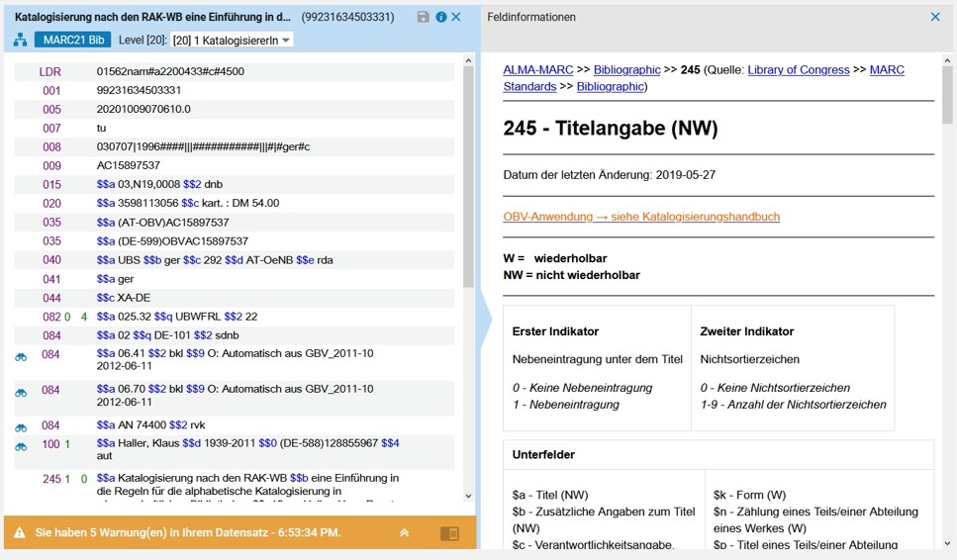This screenshot has height=560, width=957.
Task: Click binoculars icon beside 084 06.41 bkl
Action: tap(21, 357)
